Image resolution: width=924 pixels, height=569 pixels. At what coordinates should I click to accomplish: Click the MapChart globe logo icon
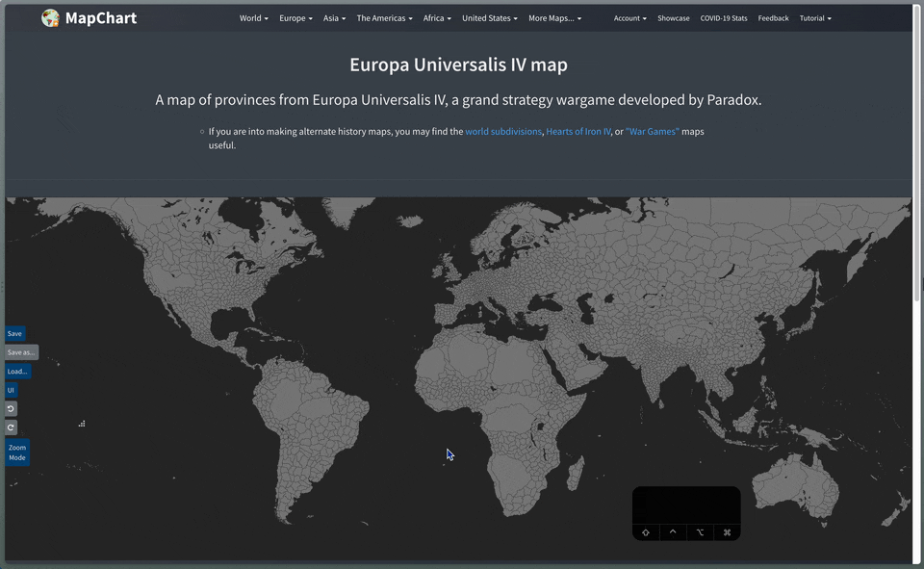pos(50,17)
